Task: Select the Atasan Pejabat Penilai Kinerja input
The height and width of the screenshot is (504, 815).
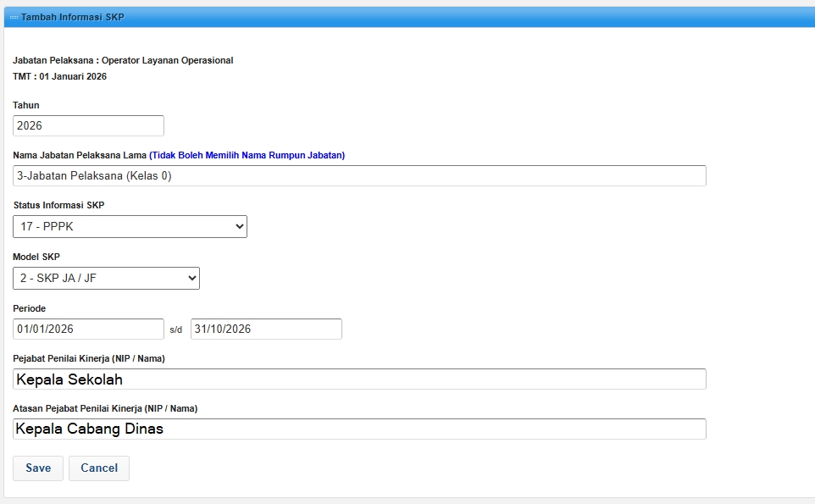Action: click(359, 429)
